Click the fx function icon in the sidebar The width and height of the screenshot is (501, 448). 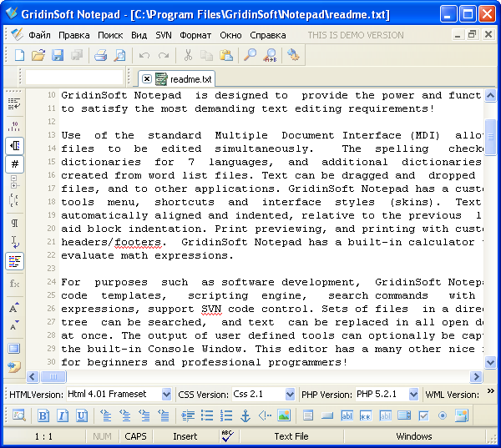point(14,284)
